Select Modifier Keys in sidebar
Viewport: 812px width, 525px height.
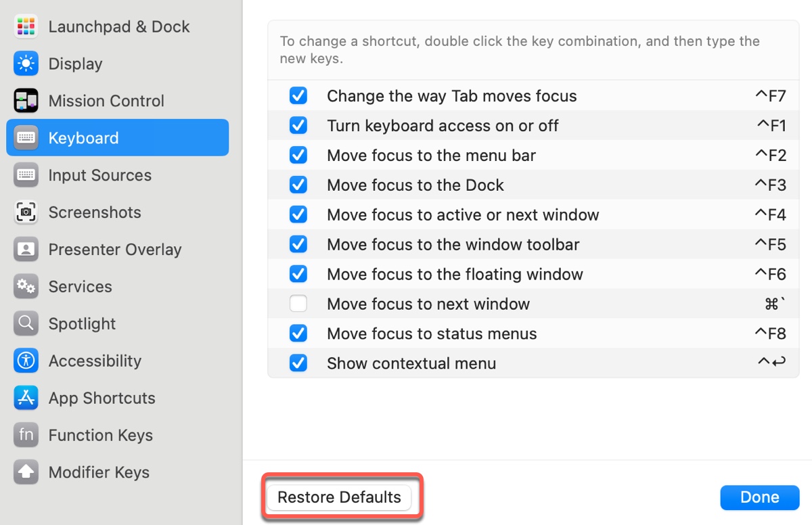click(x=99, y=473)
